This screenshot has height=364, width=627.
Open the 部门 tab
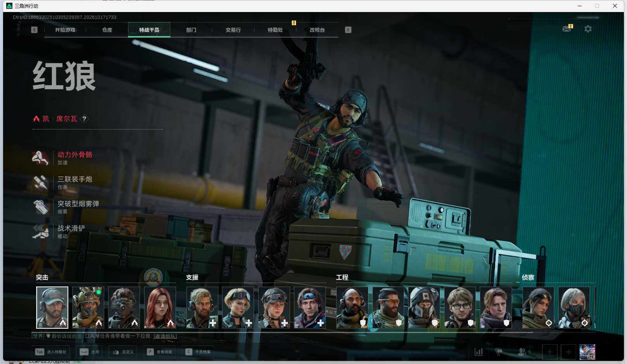(x=191, y=30)
